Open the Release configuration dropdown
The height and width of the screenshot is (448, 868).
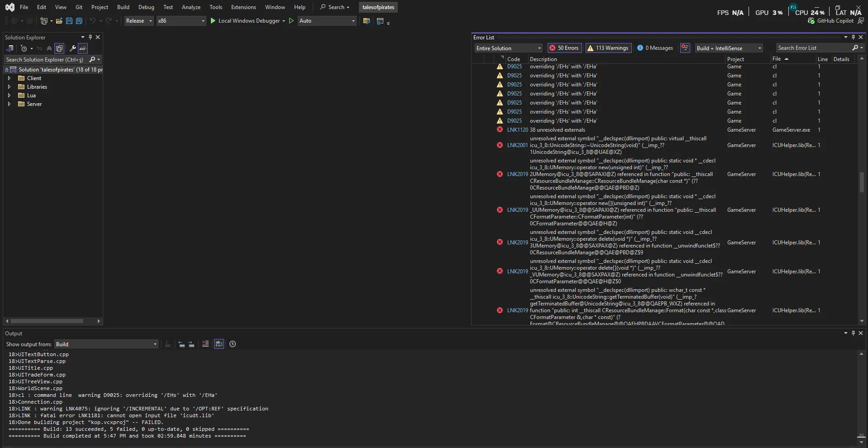point(139,21)
